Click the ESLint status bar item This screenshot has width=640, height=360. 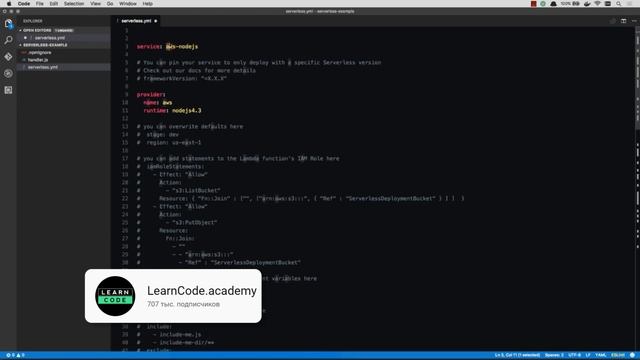[x=618, y=355]
